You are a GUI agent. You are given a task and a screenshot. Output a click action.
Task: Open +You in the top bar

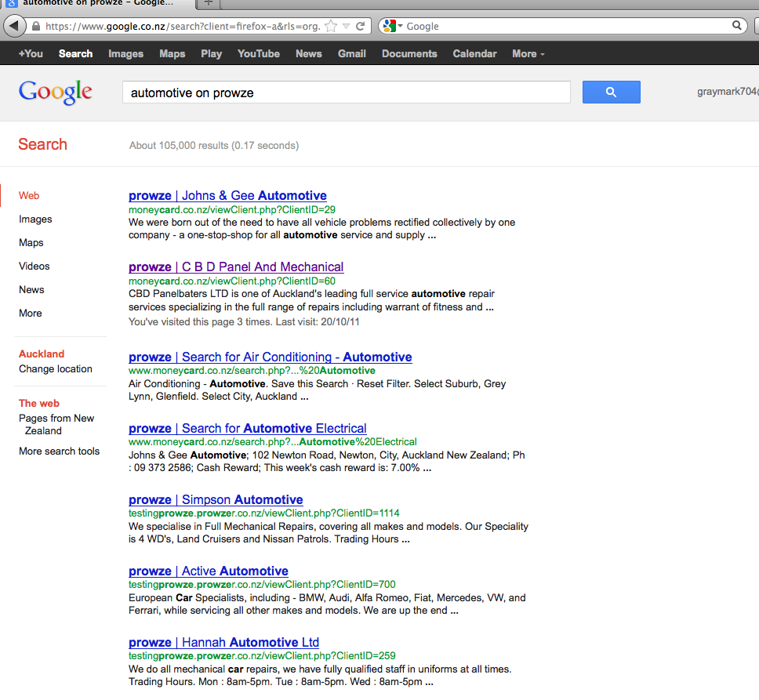coord(31,54)
